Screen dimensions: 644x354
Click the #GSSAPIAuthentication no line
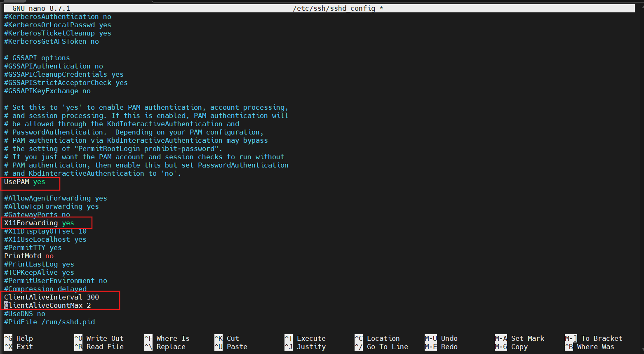[54, 66]
